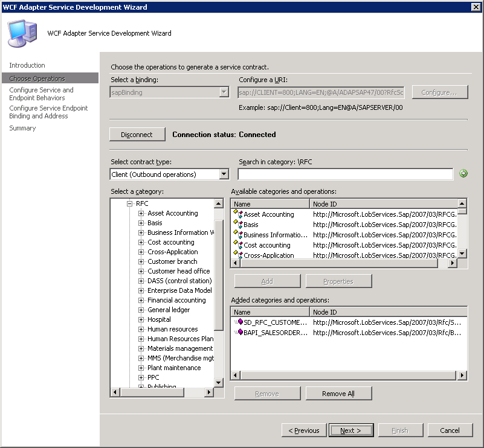Click the < Previous button

coord(304,430)
